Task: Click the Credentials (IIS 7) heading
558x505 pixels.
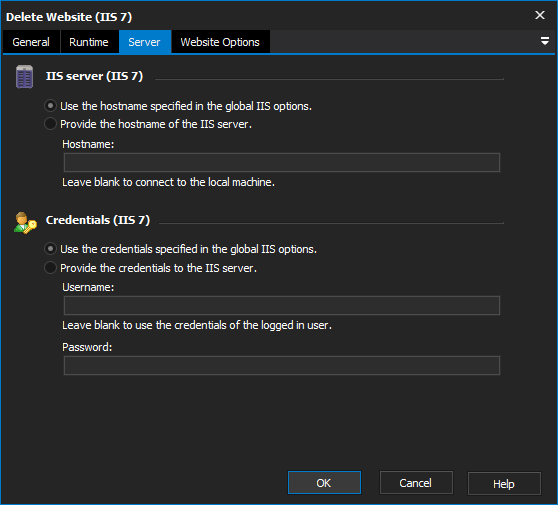Action: (98, 220)
